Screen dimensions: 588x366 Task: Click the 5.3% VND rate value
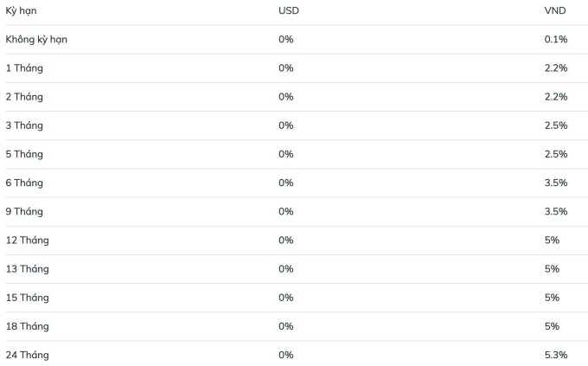(556, 355)
